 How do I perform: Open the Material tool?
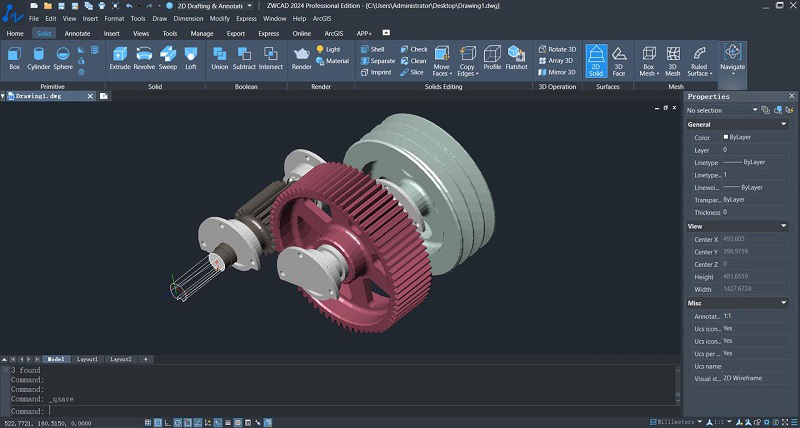(x=332, y=61)
